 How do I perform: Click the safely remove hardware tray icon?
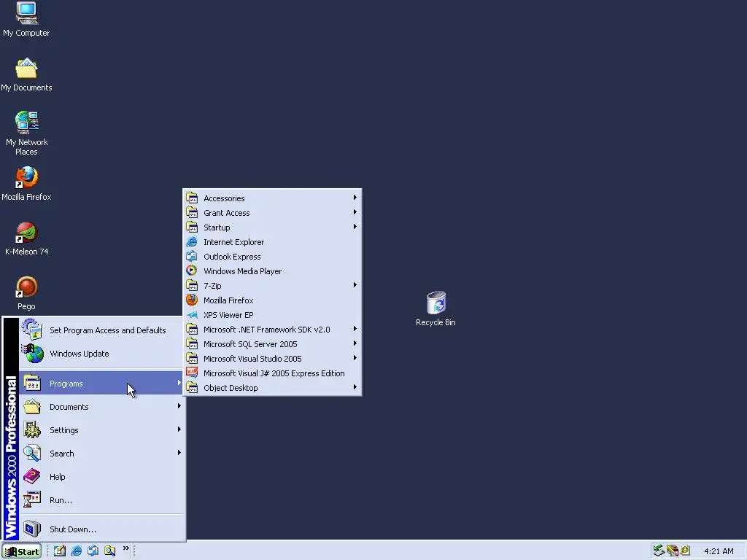pos(659,551)
